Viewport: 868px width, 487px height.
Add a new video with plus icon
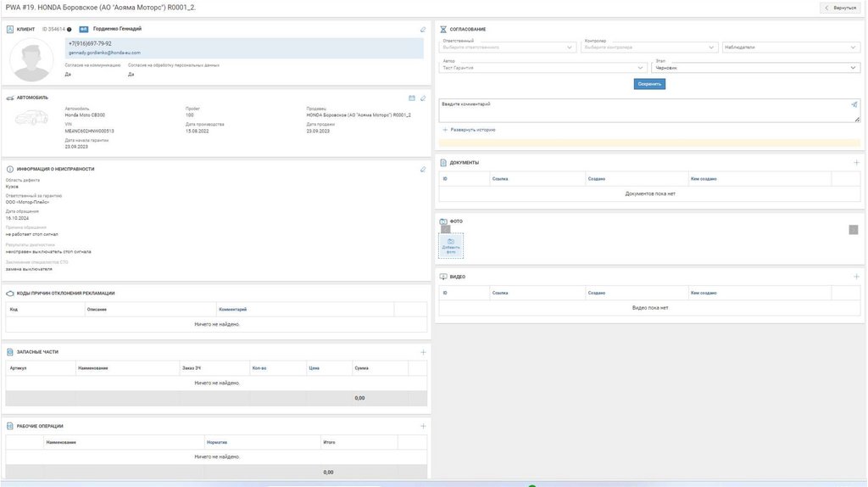[x=856, y=277]
